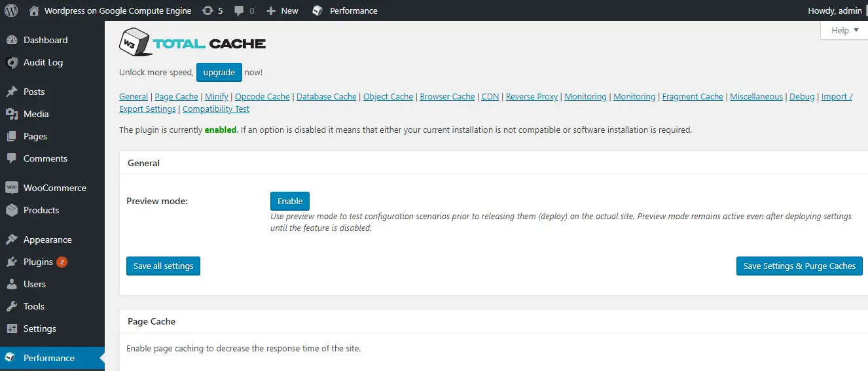The width and height of the screenshot is (868, 371).
Task: Click the Audit Log icon in sidebar
Action: (12, 62)
